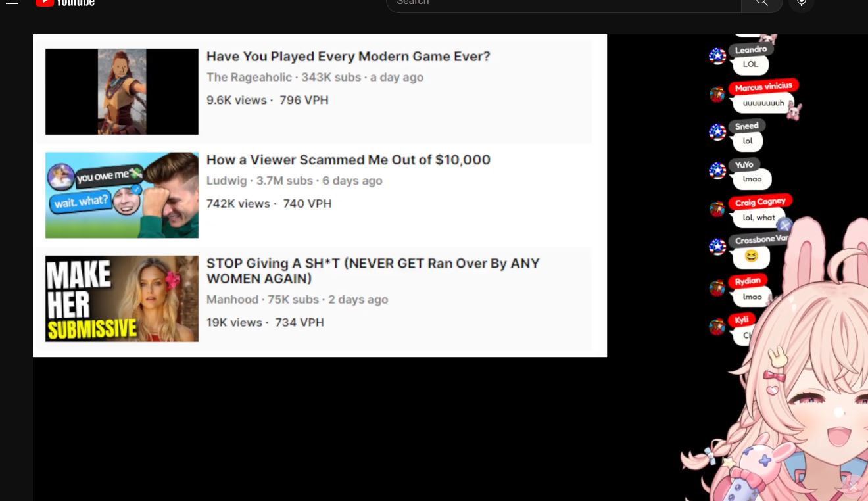Open the 'MAKE HER SUBMISSIVE' thumbnail

coord(122,298)
